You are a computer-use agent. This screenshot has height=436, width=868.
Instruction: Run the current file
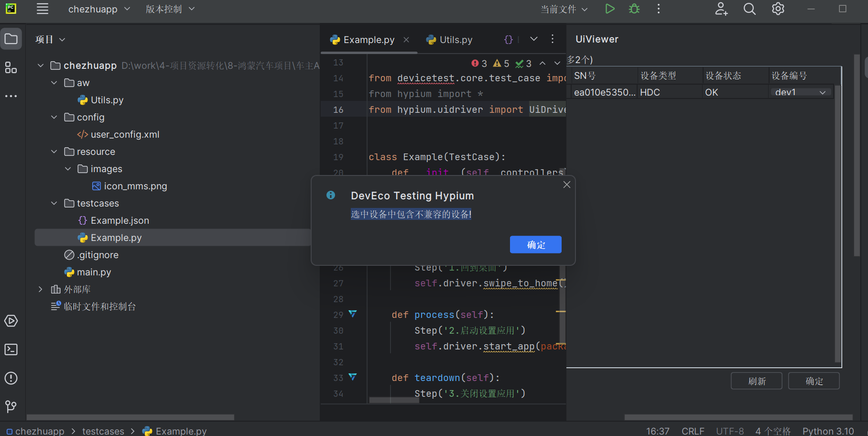click(609, 9)
